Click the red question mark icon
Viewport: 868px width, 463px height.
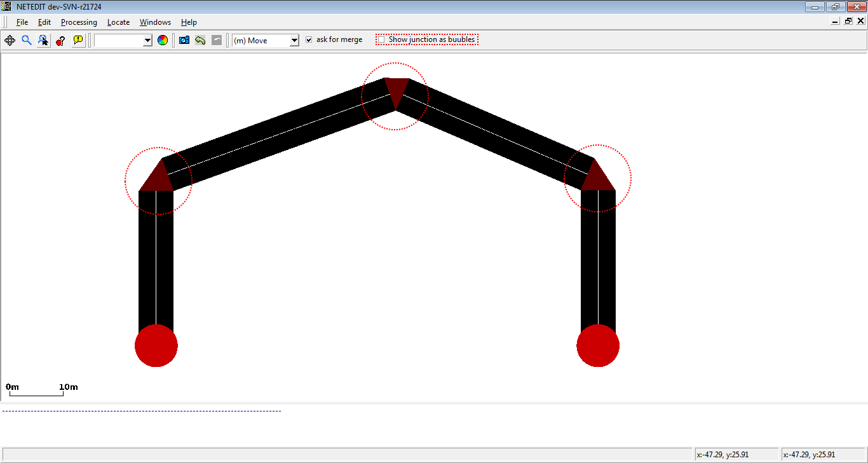click(x=60, y=40)
